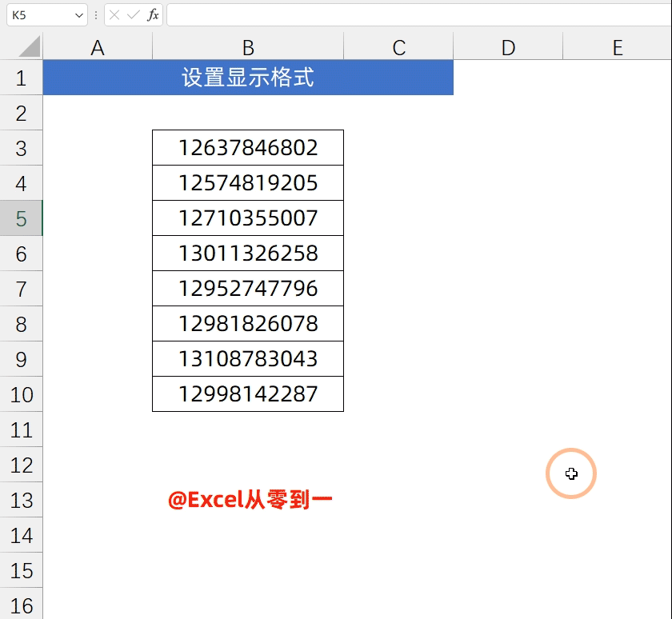Select row 4 header
672x619 pixels.
(21, 183)
